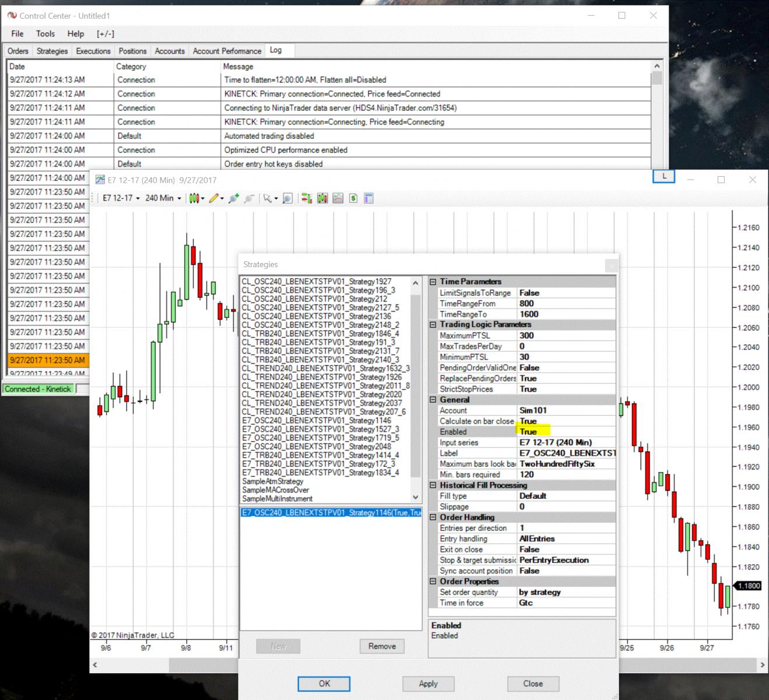This screenshot has width=769, height=700.
Task: Select SampleAtmStrategy in the strategy list
Action: (x=272, y=481)
